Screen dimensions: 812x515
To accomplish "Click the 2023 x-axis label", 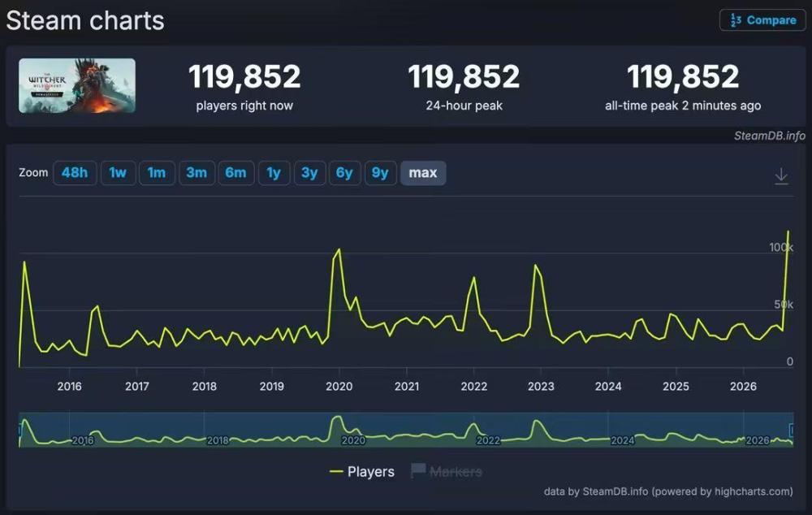I will click(x=541, y=386).
